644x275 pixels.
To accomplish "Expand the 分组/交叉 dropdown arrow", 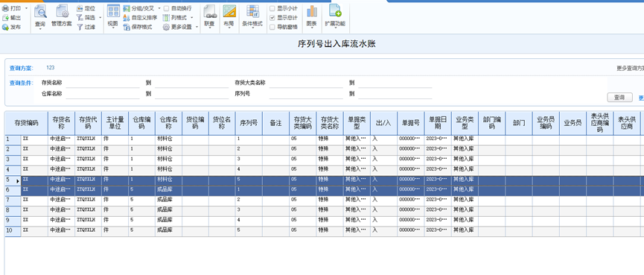I will pyautogui.click(x=159, y=8).
